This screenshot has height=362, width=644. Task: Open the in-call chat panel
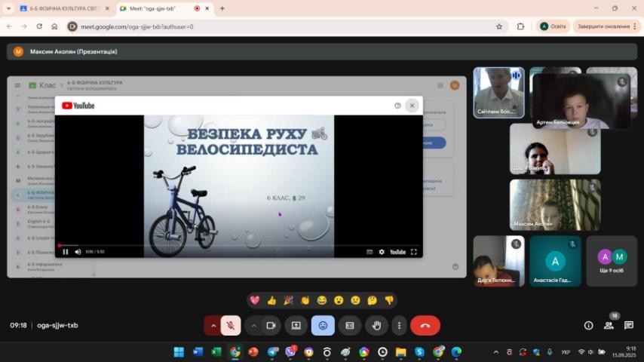tap(629, 326)
